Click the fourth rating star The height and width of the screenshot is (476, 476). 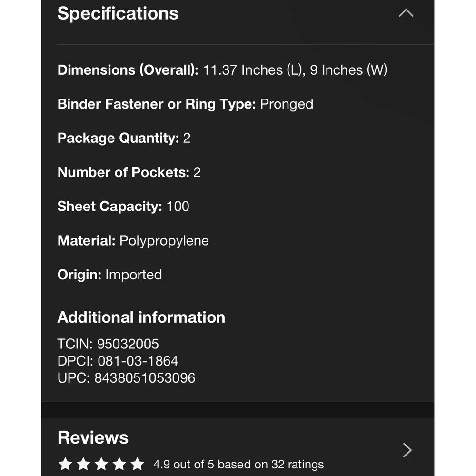tap(119, 464)
